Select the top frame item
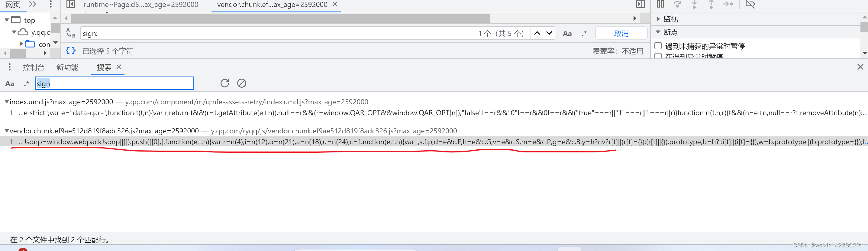 (29, 20)
